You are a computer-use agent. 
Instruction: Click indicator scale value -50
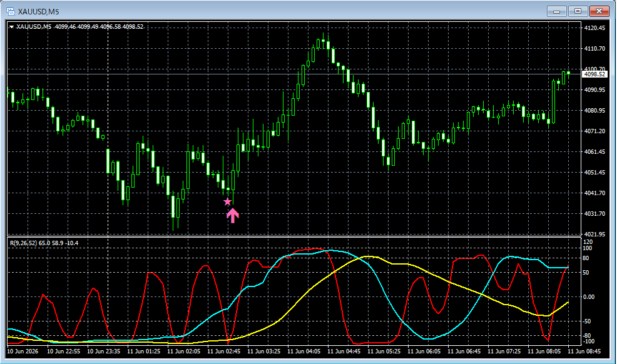[x=587, y=321]
